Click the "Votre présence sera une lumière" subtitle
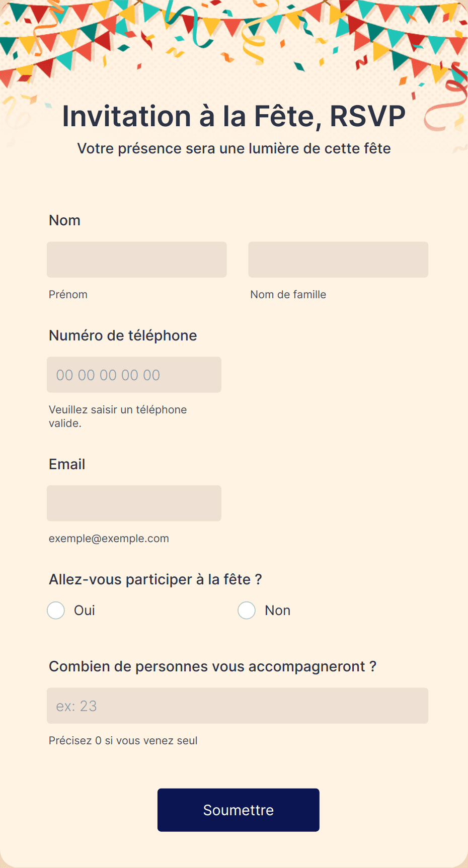 (x=234, y=149)
